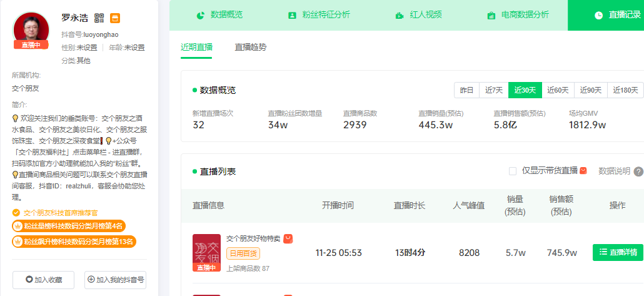Click the 加入收藏 button
Viewport: 644px width, 296px height.
click(x=44, y=280)
